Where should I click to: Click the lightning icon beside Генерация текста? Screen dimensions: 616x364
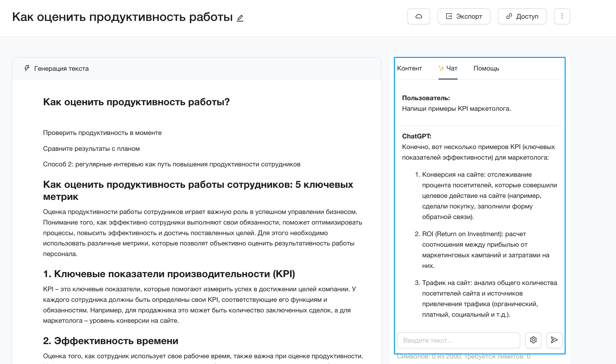(26, 68)
